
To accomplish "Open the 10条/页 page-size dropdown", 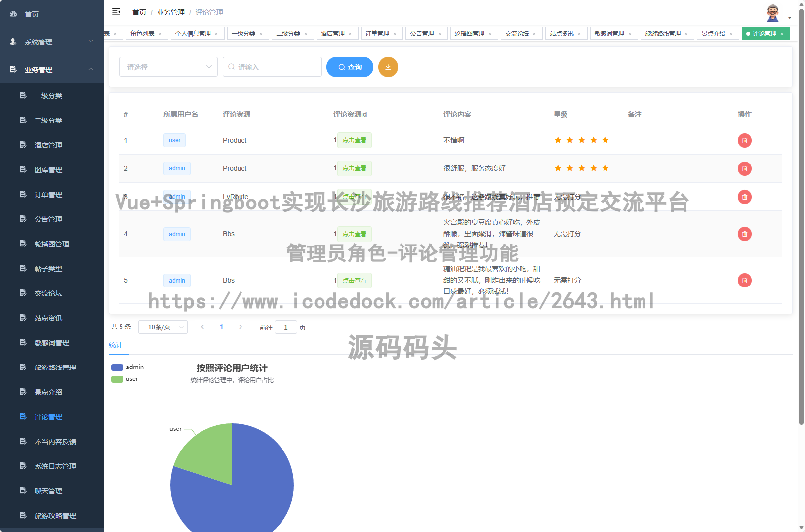I will (x=163, y=327).
